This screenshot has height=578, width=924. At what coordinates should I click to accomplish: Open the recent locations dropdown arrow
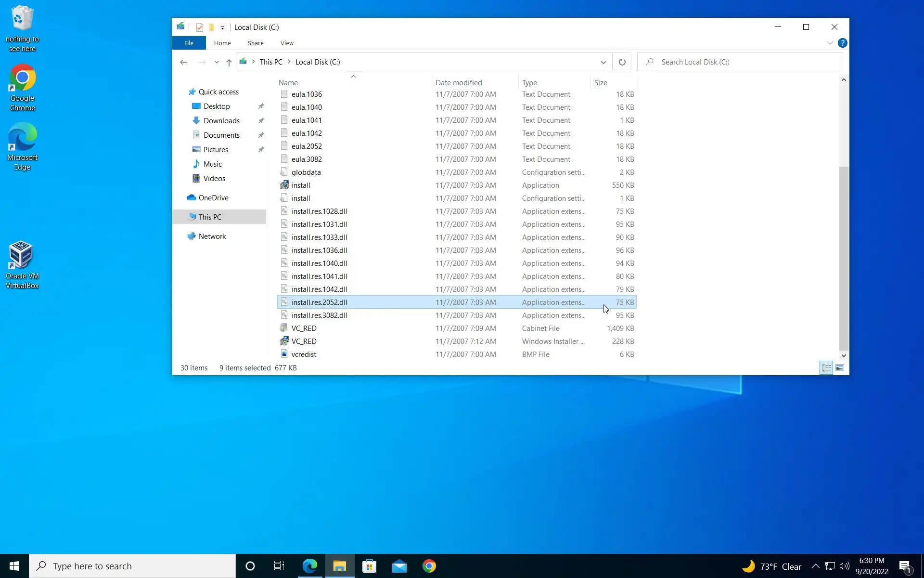(x=217, y=62)
